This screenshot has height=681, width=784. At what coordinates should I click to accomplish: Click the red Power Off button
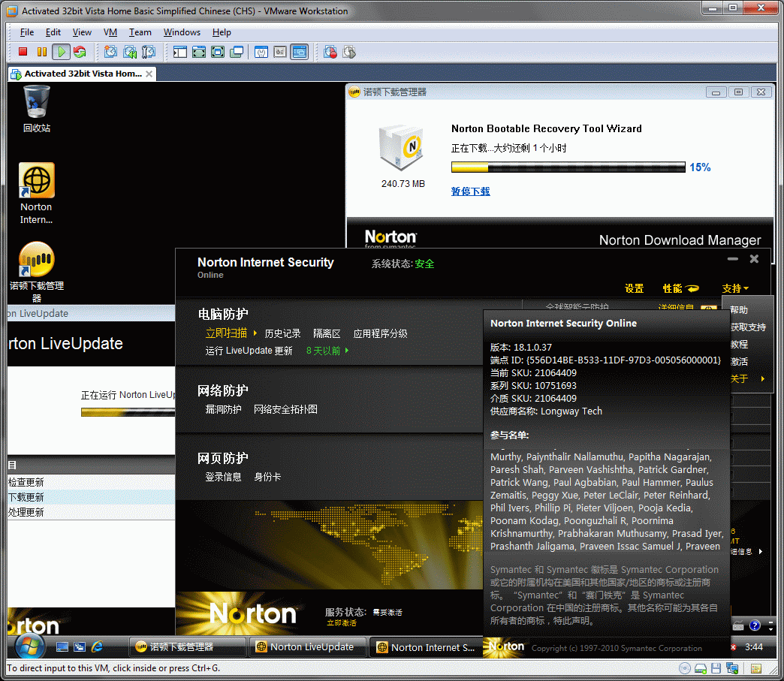pos(23,52)
